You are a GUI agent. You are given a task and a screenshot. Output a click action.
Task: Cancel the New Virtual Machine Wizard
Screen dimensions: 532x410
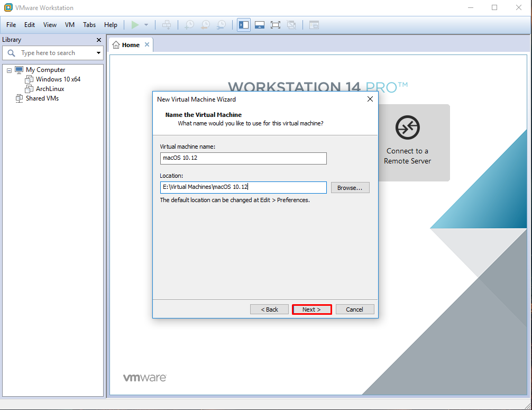tap(354, 309)
